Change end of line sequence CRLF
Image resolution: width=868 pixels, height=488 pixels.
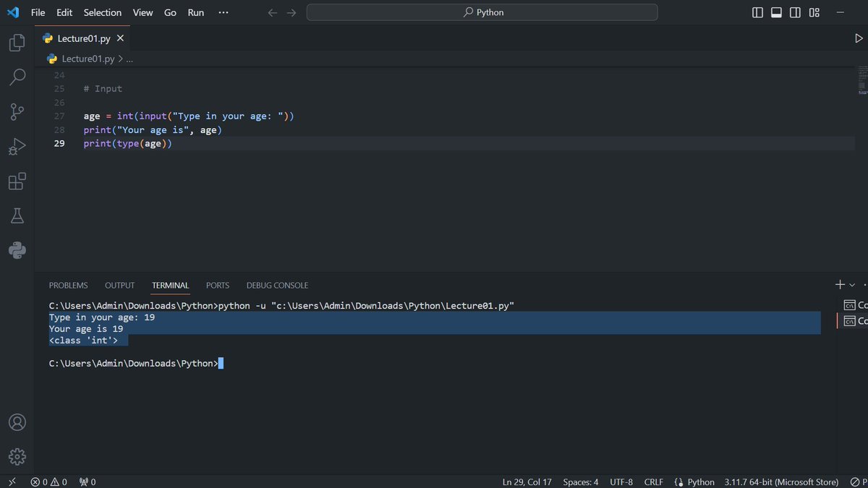[653, 481]
